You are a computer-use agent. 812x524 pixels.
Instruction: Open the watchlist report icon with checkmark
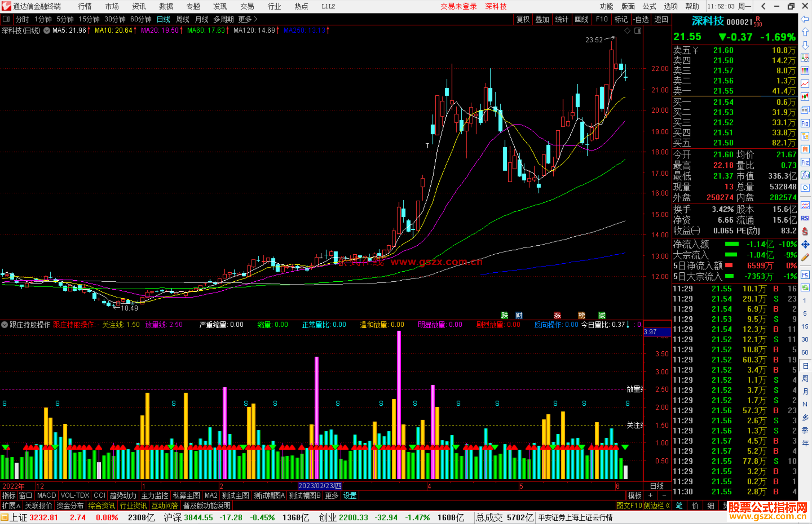pyautogui.click(x=805, y=58)
